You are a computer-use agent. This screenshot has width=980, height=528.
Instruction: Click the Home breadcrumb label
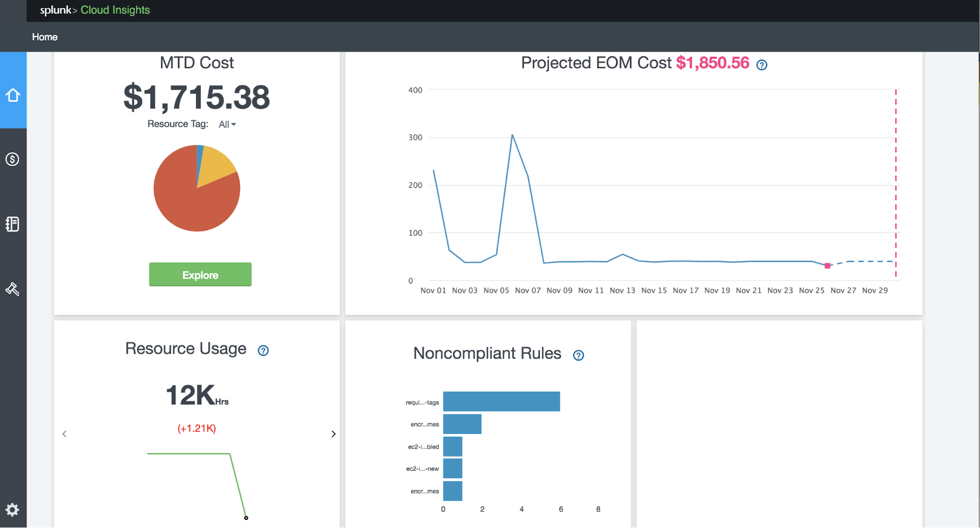pyautogui.click(x=45, y=37)
